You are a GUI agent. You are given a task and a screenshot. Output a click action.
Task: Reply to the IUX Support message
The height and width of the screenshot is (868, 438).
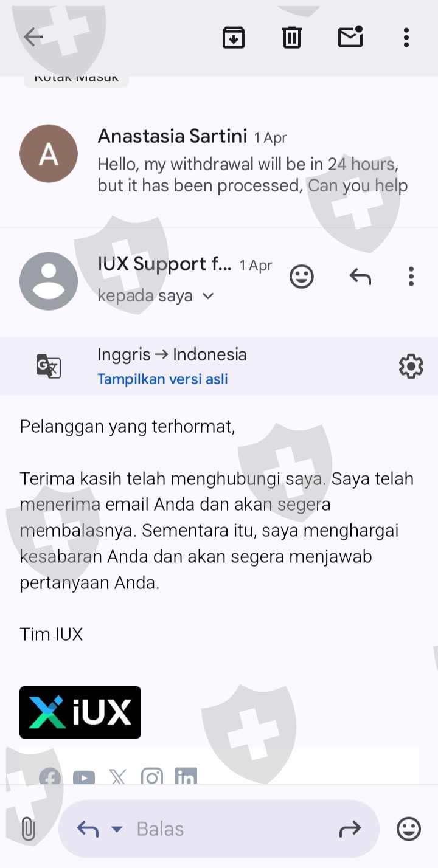pos(360,277)
